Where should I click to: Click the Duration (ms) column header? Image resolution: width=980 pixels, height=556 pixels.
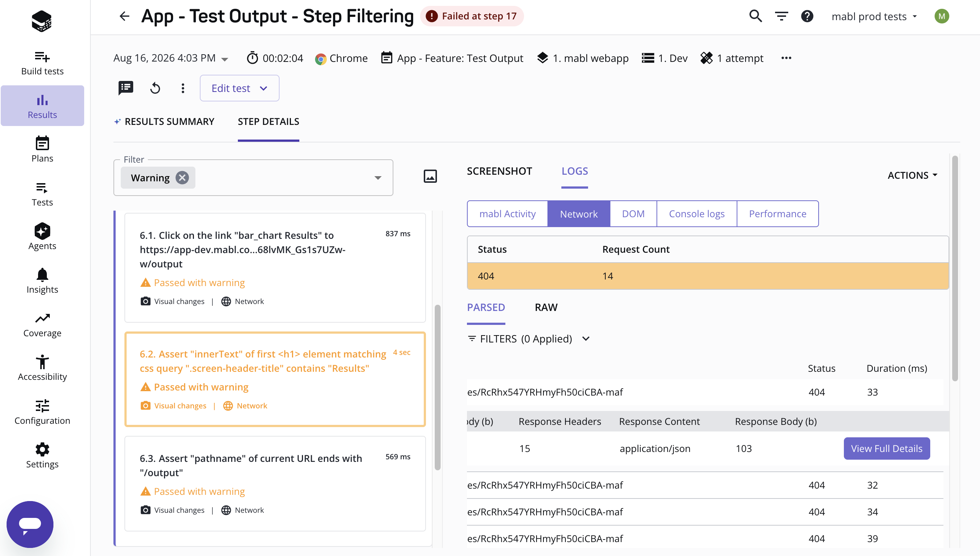coord(897,368)
